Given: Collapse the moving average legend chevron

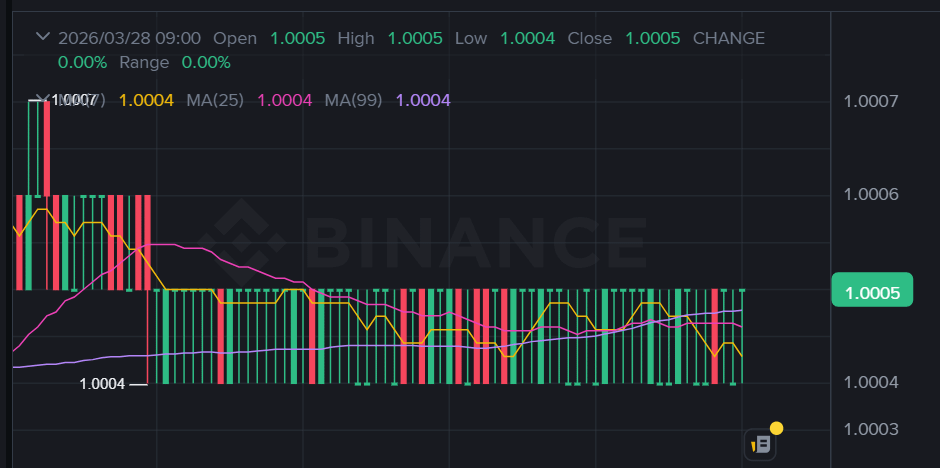Looking at the screenshot, I should pyautogui.click(x=42, y=99).
